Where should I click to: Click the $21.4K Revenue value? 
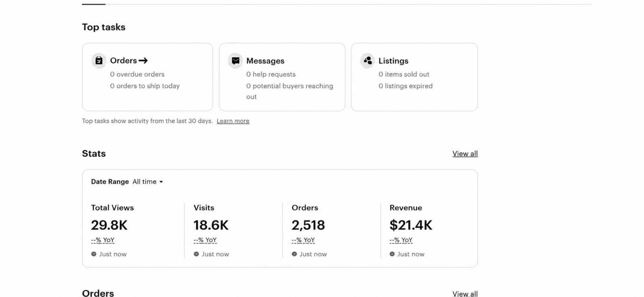pos(411,225)
